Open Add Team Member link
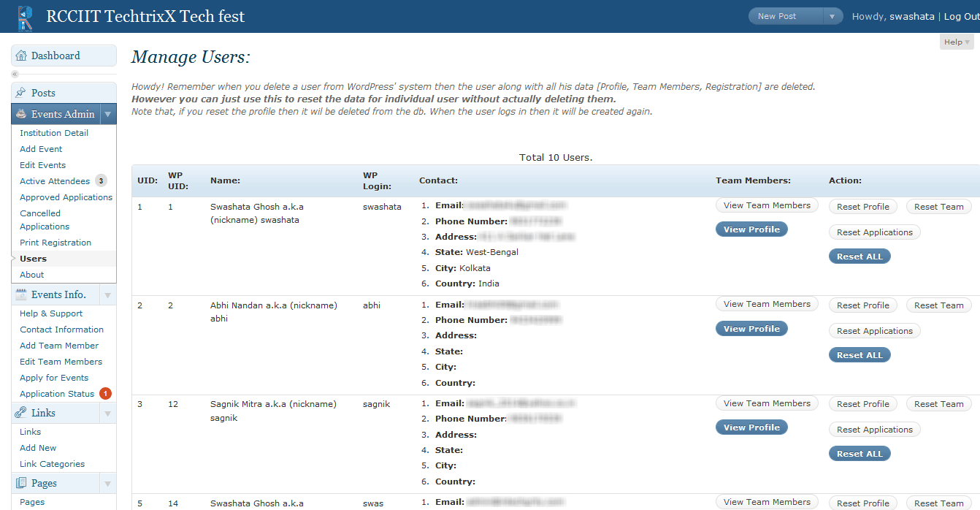This screenshot has height=510, width=980. 59,346
